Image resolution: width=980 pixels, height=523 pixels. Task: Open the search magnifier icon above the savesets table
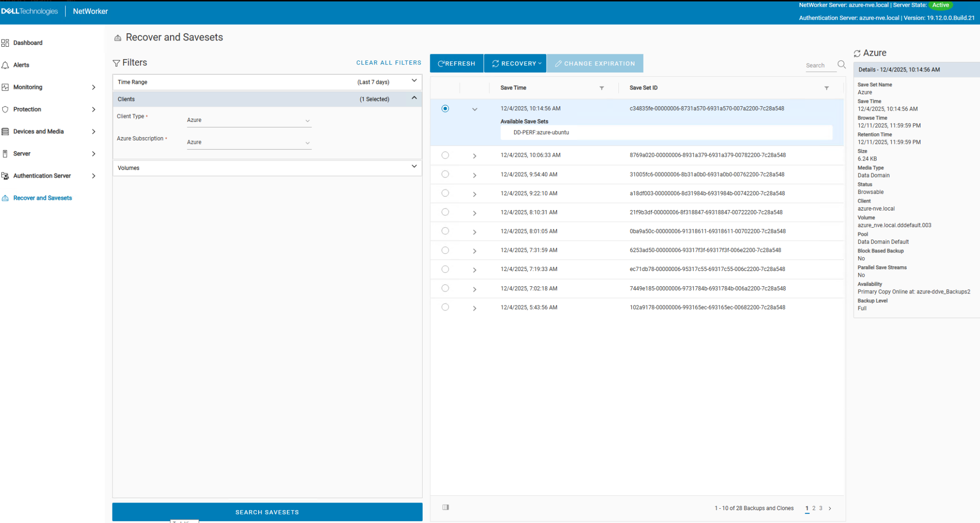coord(841,64)
